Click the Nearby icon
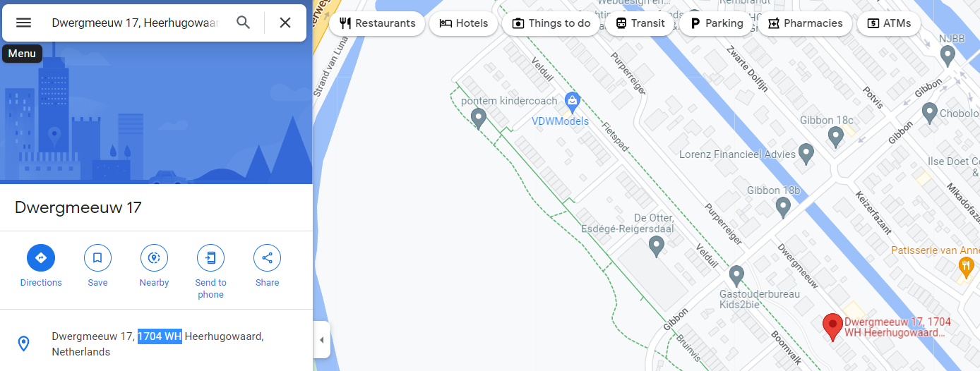The image size is (980, 371). coord(154,257)
